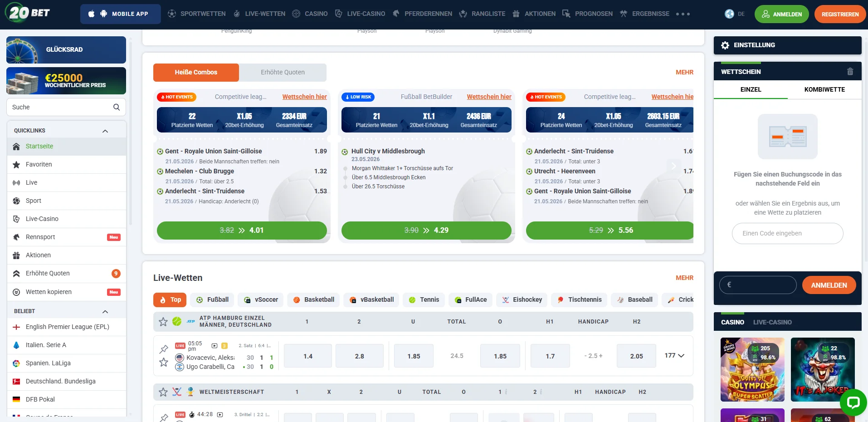The image size is (868, 422).
Task: Open the Einstellung settings gear
Action: pyautogui.click(x=725, y=45)
